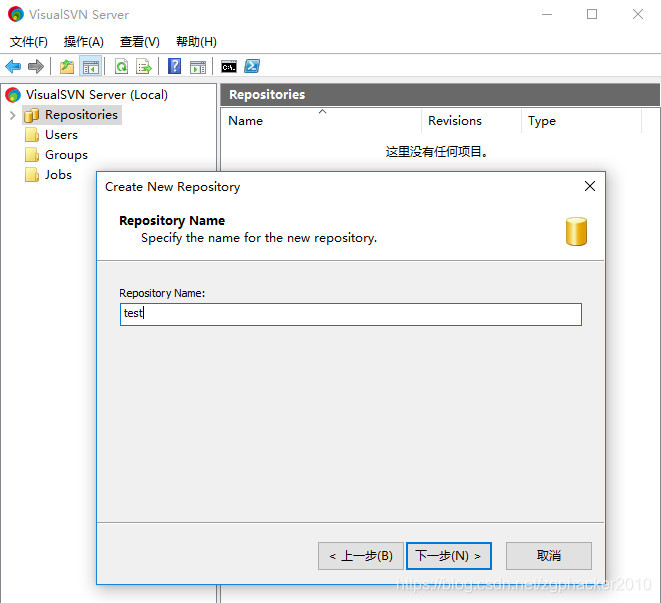Screen dimensions: 661x603
Task: Click the 取消 cancel button
Action: (x=549, y=556)
